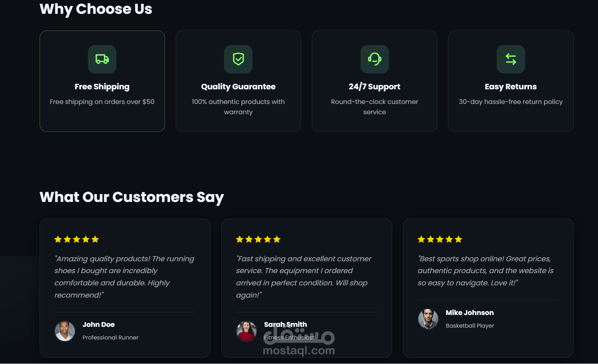Image resolution: width=598 pixels, height=364 pixels.
Task: Click the "Easy Returns" card title
Action: pyautogui.click(x=511, y=87)
